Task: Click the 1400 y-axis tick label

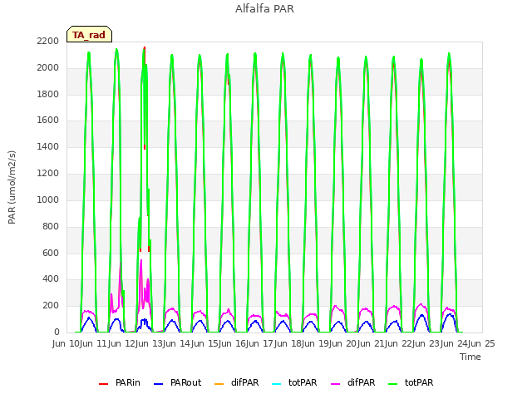Action: point(48,146)
